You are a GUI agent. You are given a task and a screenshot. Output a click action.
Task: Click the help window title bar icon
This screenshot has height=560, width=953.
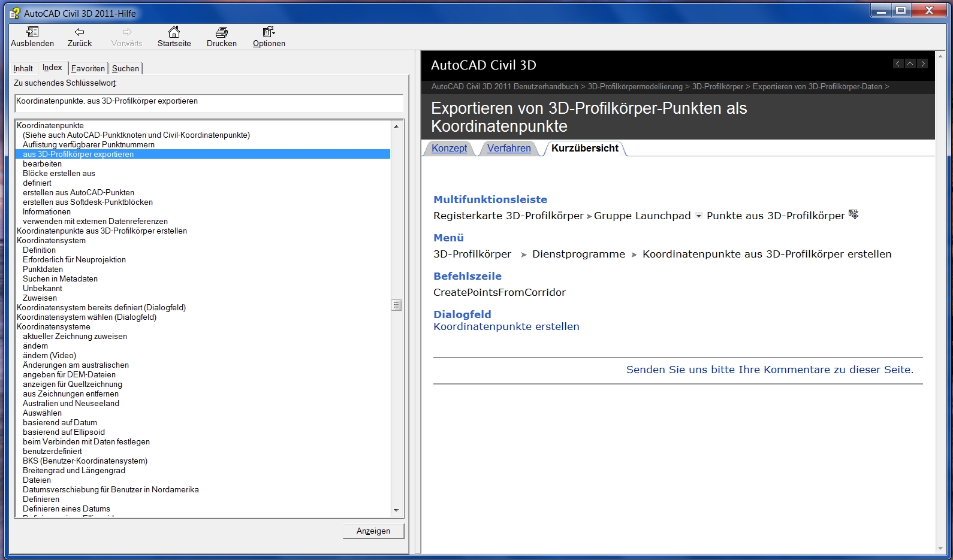tap(14, 13)
